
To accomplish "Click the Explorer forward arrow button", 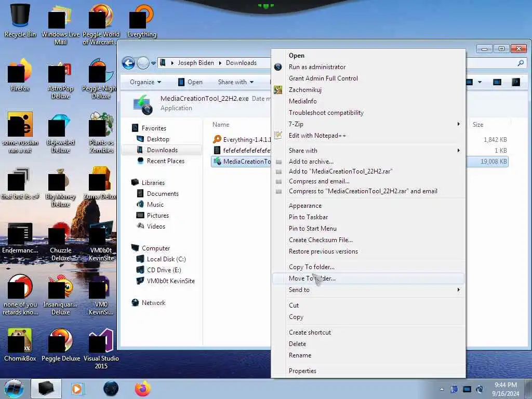I will point(143,63).
